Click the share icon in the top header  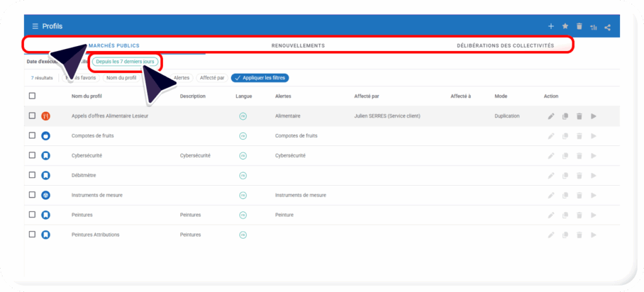pyautogui.click(x=608, y=26)
